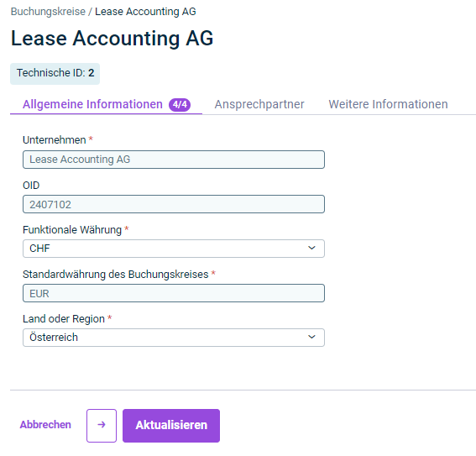Click the Lease Accounting AG breadcrumb item

pyautogui.click(x=145, y=12)
